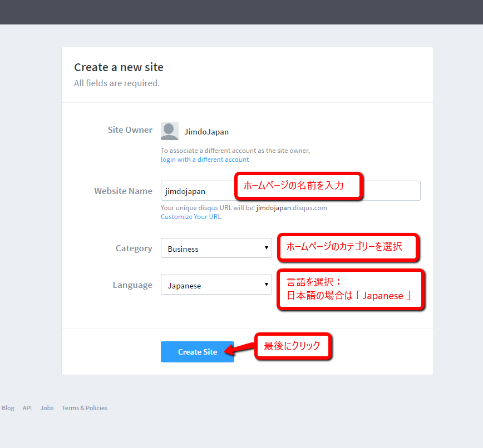Click the JimdoJapan account name
483x448 pixels.
[206, 131]
